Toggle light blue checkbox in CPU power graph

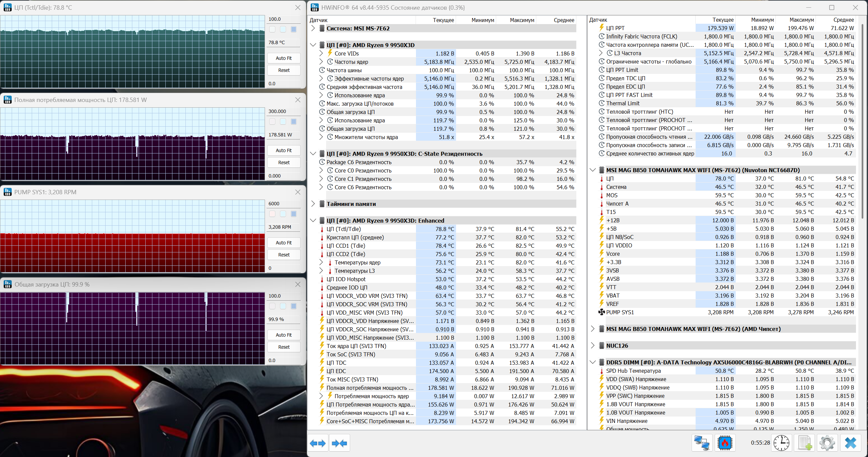point(283,122)
